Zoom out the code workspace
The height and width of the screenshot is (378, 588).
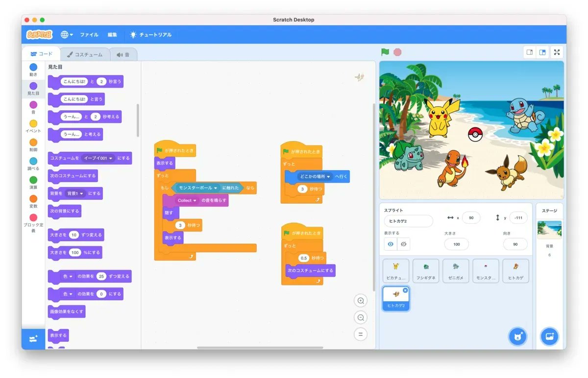tap(361, 317)
